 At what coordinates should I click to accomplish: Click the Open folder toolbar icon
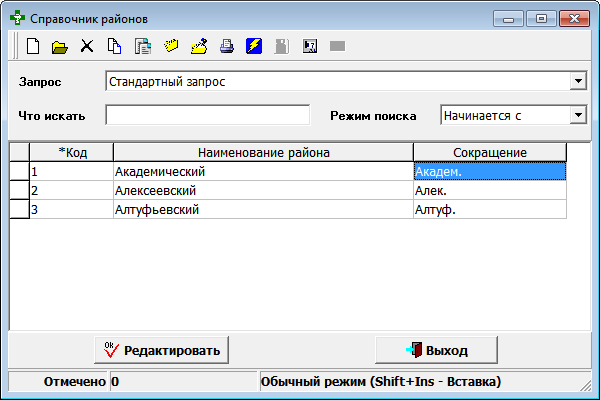tap(59, 46)
